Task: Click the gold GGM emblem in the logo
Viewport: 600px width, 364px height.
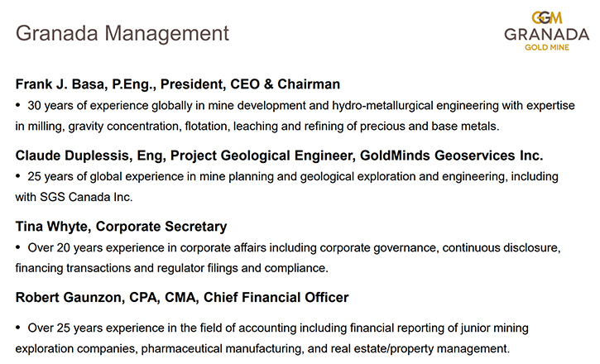Action: 547,18
